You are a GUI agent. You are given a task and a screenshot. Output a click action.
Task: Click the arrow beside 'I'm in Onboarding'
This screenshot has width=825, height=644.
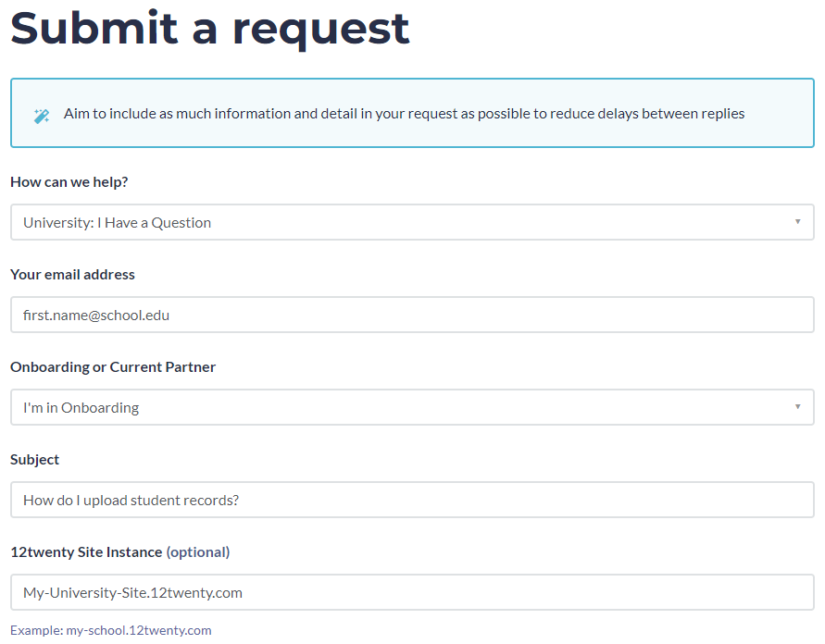(797, 407)
